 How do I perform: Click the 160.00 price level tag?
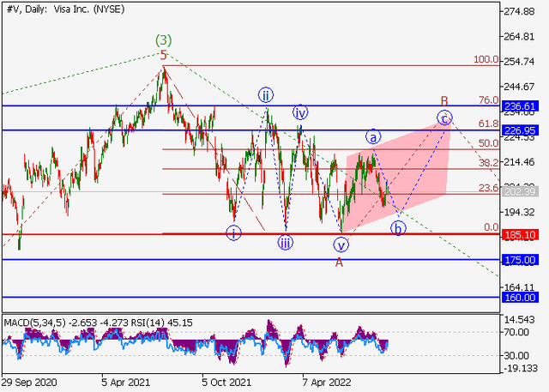click(x=520, y=297)
